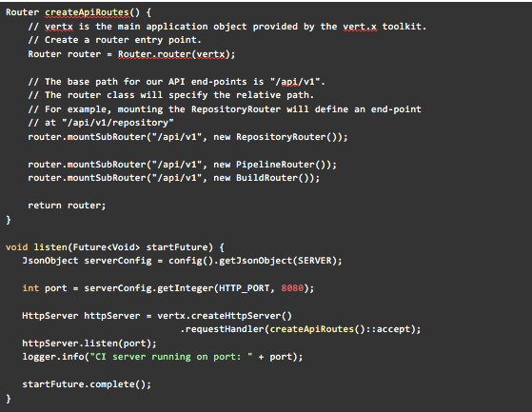Click the httpServer.listen(port) line

[x=89, y=343]
